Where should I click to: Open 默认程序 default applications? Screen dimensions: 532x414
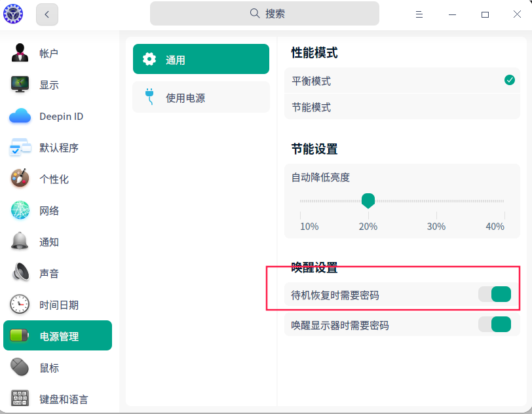click(58, 147)
